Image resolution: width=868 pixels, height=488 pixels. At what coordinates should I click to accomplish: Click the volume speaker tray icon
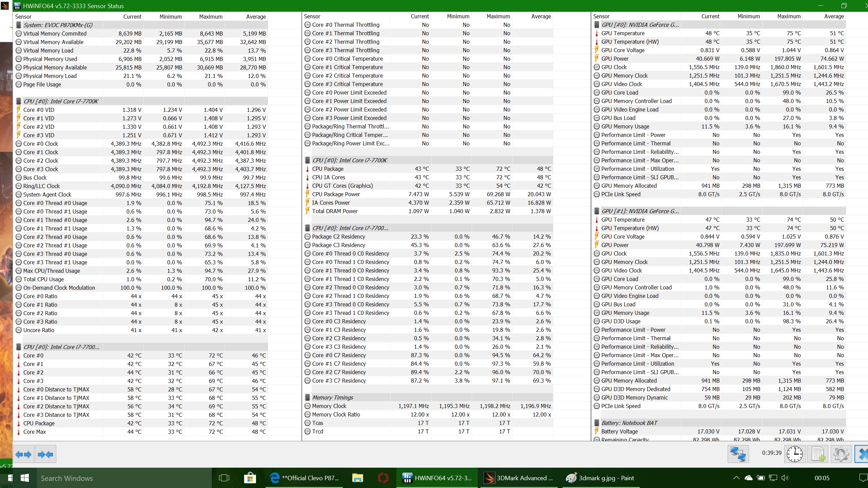[785, 478]
